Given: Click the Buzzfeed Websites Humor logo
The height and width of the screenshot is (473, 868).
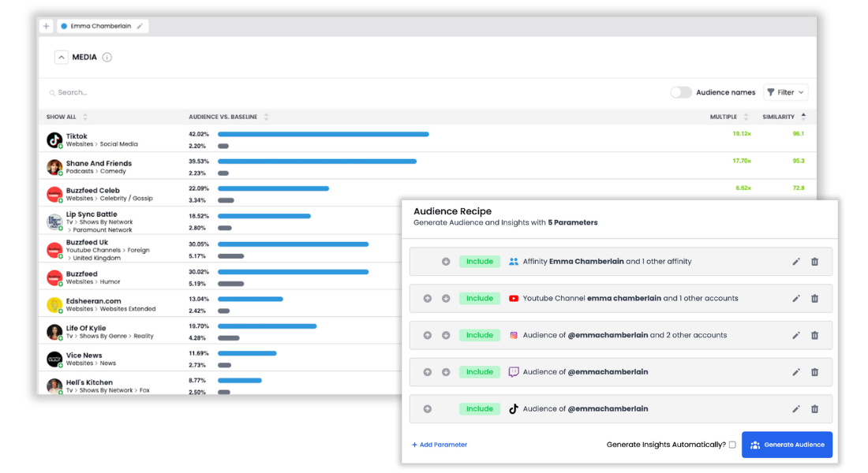Looking at the screenshot, I should click(54, 277).
